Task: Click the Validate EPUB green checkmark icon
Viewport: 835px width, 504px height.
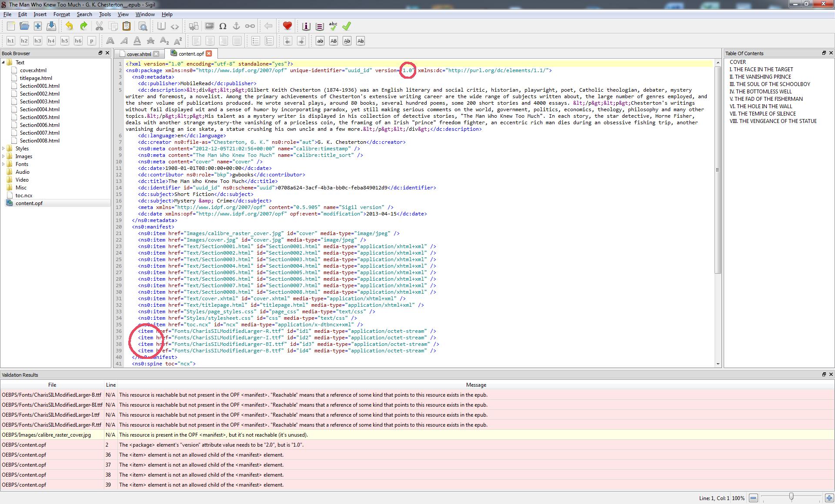Action: (347, 27)
